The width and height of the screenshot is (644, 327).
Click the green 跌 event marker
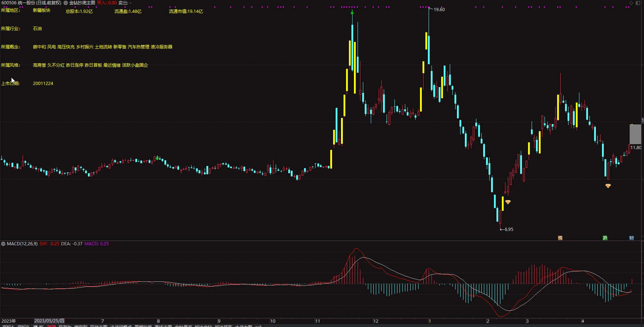click(605, 238)
